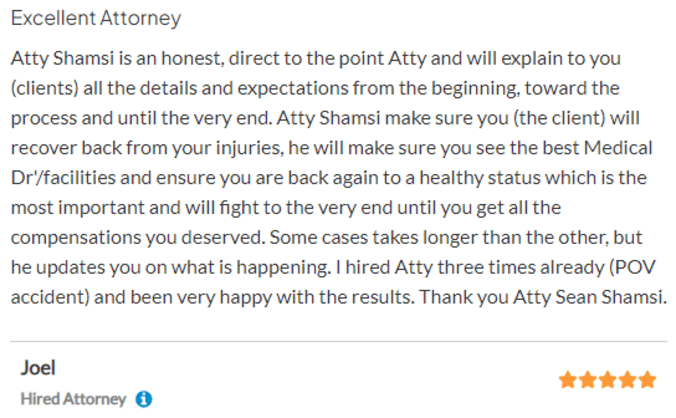Click the blue info icon beside Hired Attorney
Screen dimensions: 676x418
click(x=144, y=399)
